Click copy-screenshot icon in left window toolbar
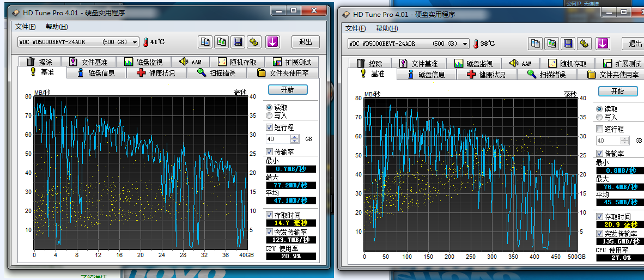This screenshot has height=280, width=644. pyautogui.click(x=221, y=41)
